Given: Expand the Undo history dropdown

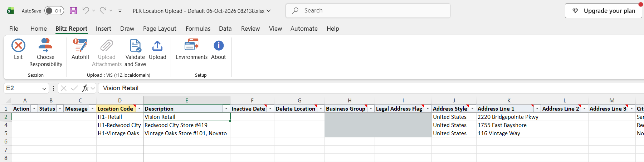Looking at the screenshot, I should pos(93,11).
